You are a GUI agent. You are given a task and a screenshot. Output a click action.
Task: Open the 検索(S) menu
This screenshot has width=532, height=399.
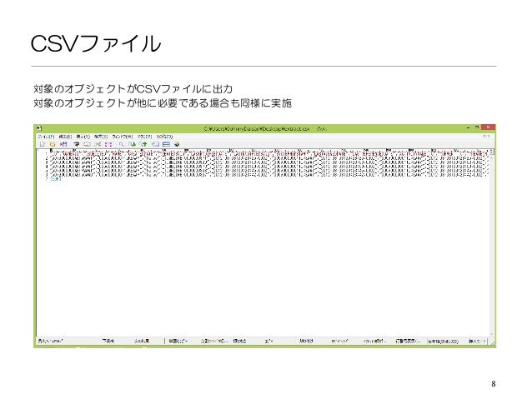101,137
